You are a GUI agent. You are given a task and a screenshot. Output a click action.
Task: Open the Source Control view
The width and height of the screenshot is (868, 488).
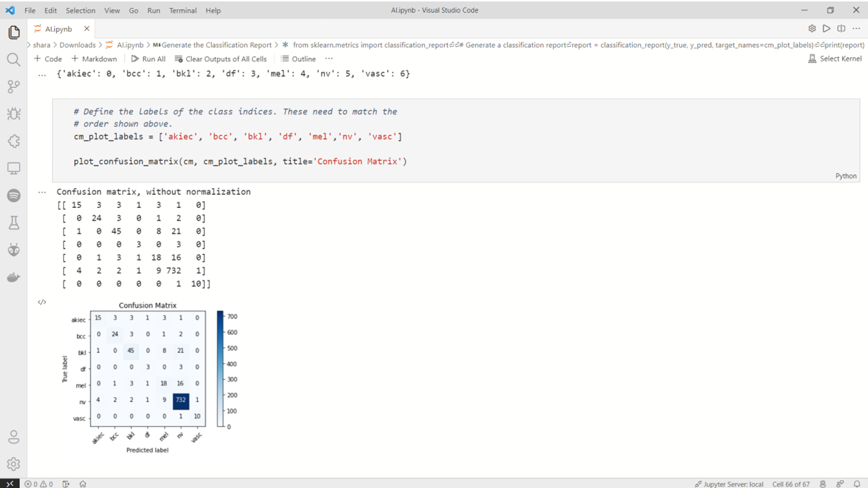point(14,87)
